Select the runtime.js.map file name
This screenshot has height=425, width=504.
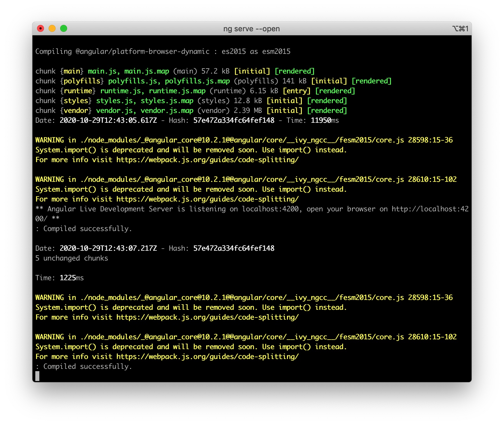(x=177, y=91)
